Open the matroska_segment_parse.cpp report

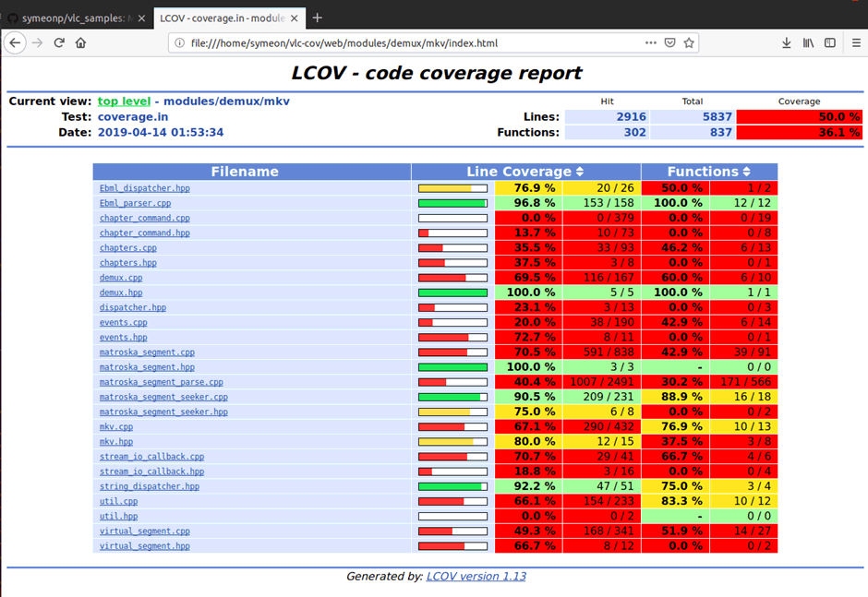[161, 382]
